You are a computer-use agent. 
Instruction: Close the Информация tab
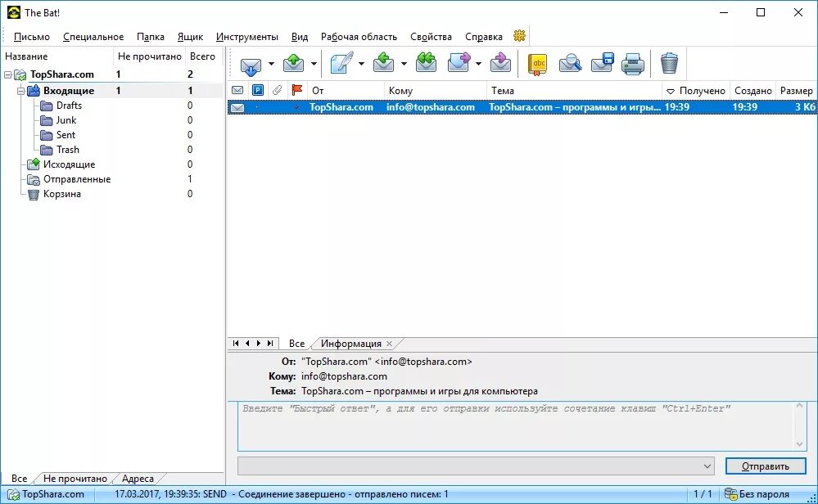(x=389, y=344)
